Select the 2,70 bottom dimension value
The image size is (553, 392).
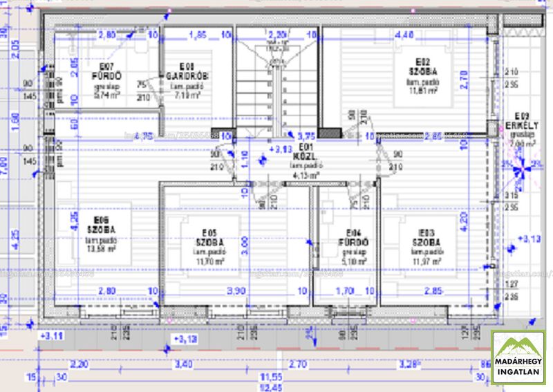click(298, 364)
